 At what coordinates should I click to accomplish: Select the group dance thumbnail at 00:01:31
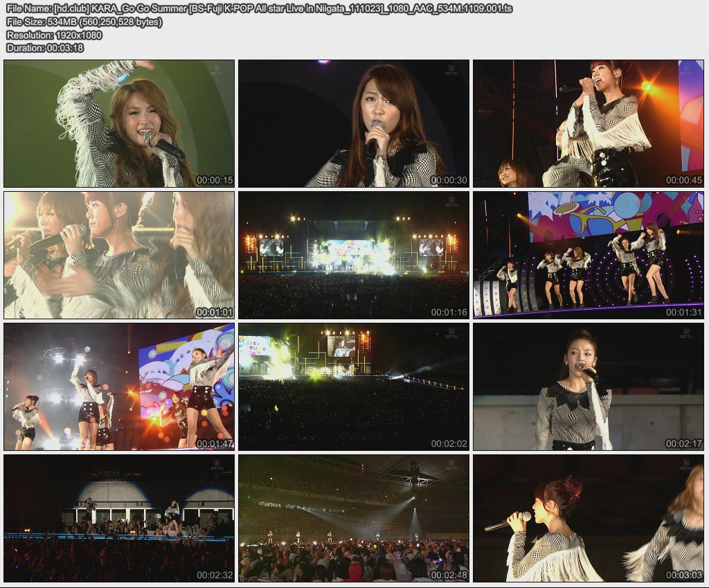click(x=589, y=255)
